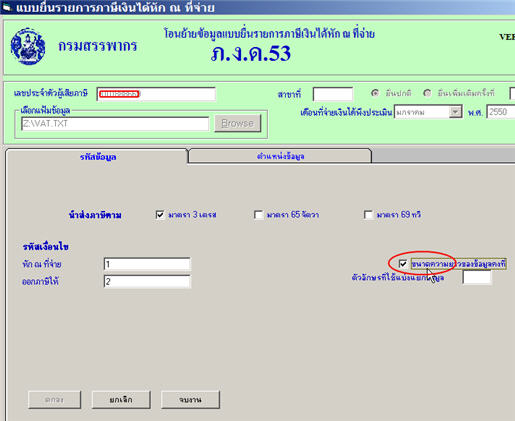Select the ยื่นปกติ radio button
The height and width of the screenshot is (421, 515).
[x=375, y=93]
